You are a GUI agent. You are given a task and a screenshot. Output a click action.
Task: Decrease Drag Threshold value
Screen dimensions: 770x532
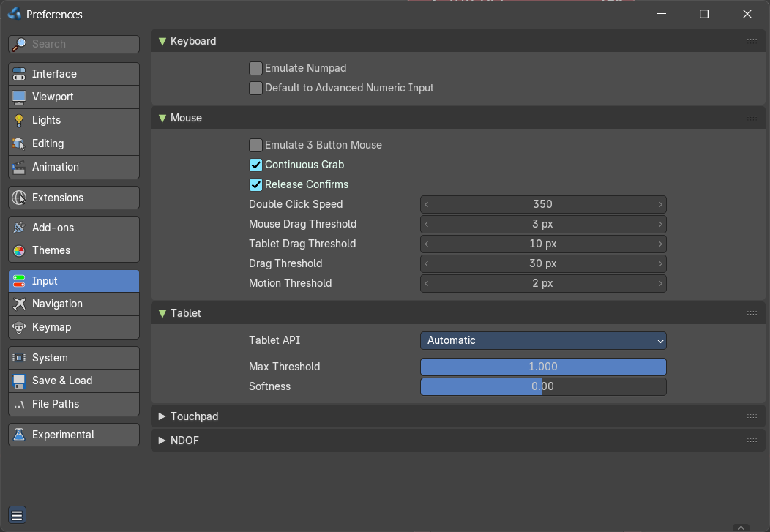pyautogui.click(x=426, y=263)
